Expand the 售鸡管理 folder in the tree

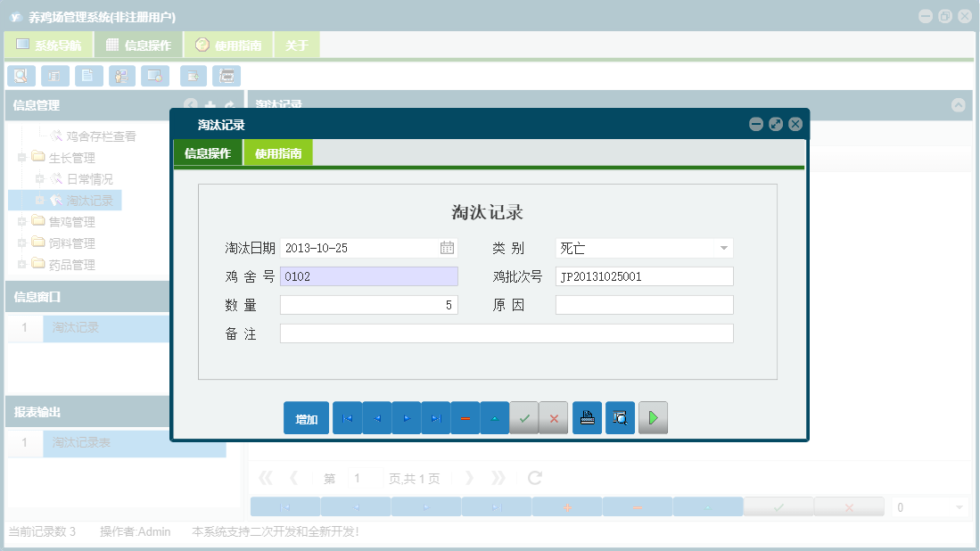pos(22,221)
